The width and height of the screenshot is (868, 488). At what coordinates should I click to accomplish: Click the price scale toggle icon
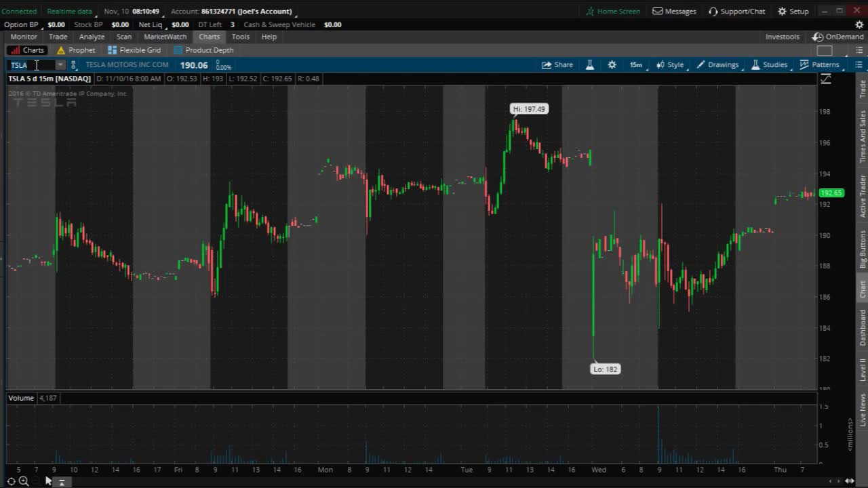pos(826,79)
